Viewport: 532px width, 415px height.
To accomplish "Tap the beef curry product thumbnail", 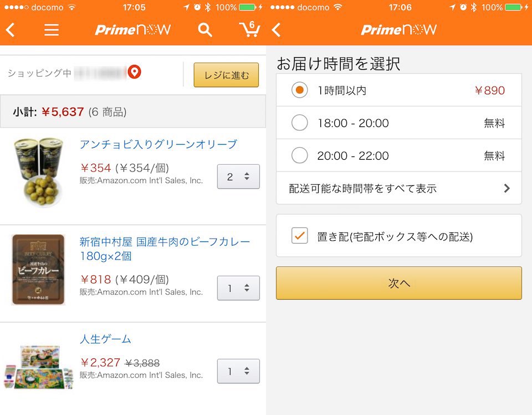I will [x=38, y=270].
